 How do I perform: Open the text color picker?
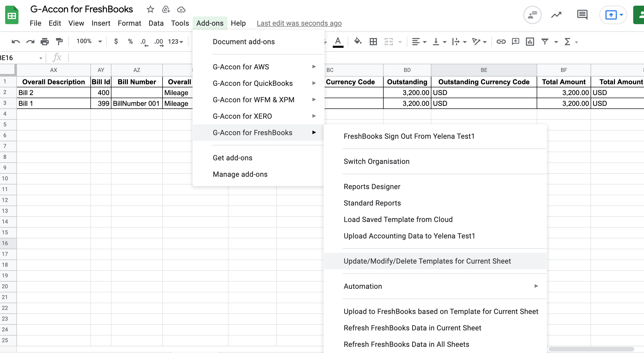338,42
